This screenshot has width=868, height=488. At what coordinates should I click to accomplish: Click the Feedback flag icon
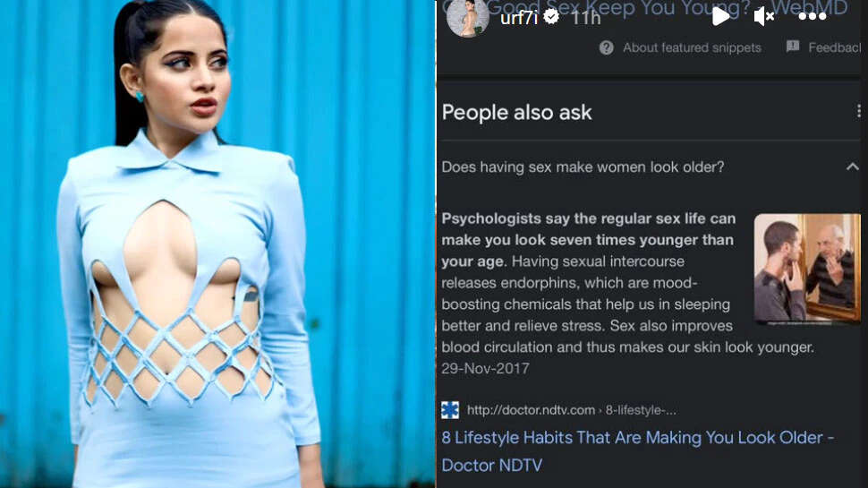coord(793,47)
